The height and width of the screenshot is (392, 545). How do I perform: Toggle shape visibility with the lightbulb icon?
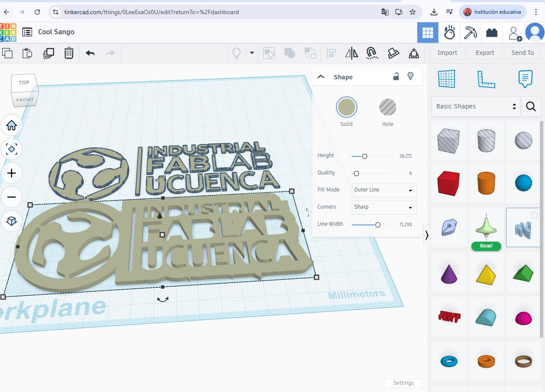click(x=410, y=76)
